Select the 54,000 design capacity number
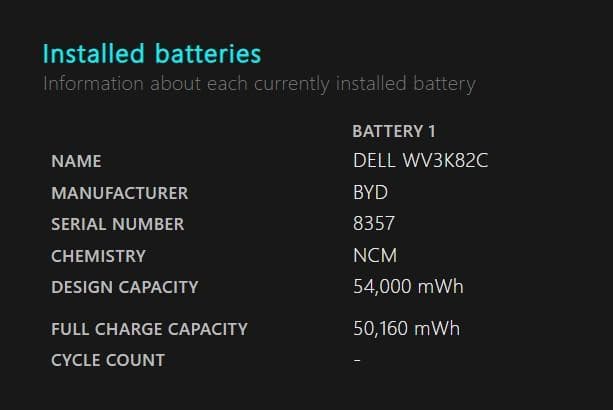 point(381,287)
